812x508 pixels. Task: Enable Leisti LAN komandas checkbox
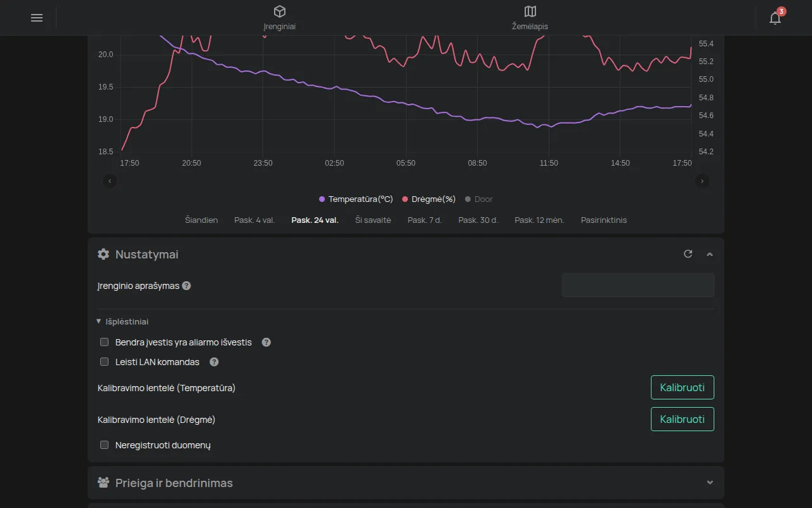tap(105, 362)
